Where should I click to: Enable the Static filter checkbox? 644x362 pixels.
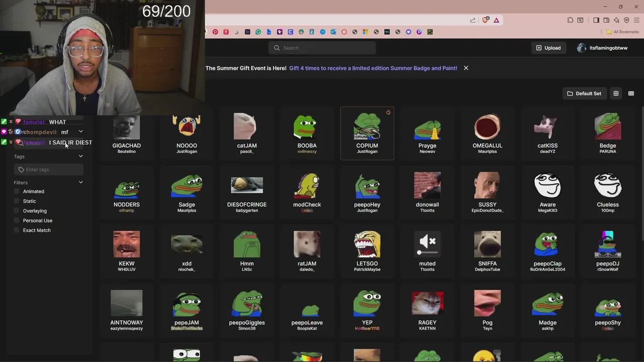pyautogui.click(x=17, y=201)
